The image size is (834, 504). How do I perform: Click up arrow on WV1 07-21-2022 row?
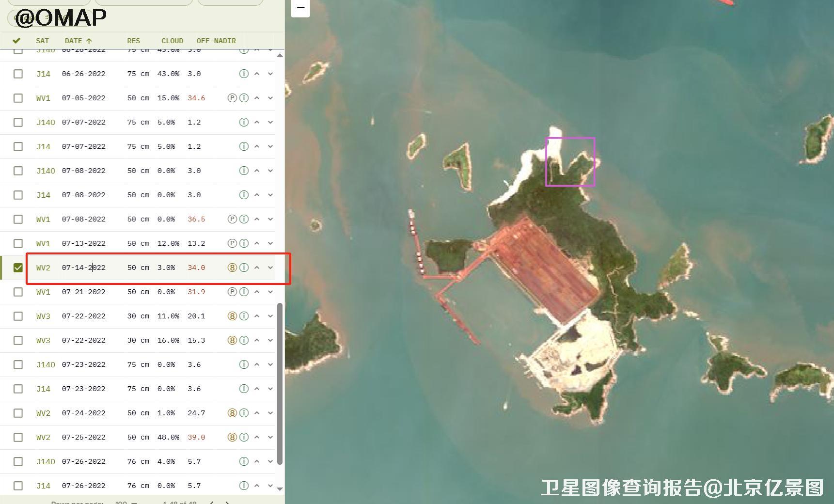pyautogui.click(x=257, y=292)
